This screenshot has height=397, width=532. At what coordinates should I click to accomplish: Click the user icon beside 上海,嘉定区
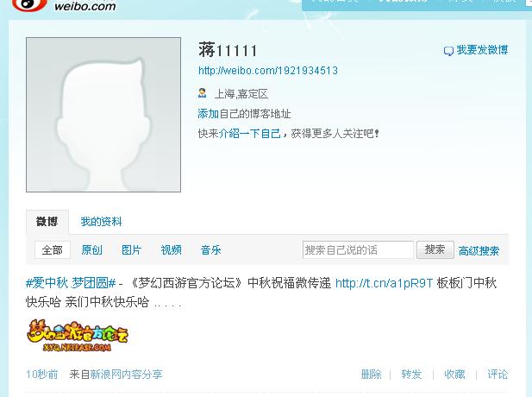point(203,93)
